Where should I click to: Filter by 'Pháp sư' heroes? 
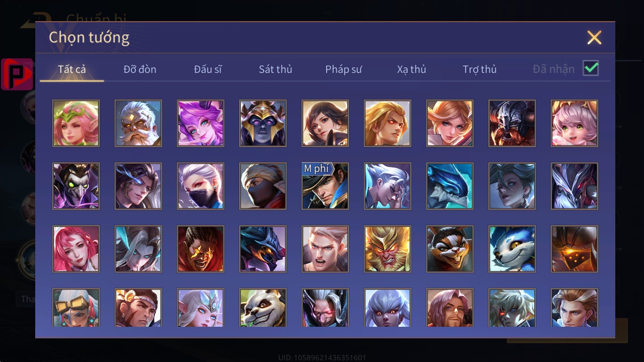point(343,69)
